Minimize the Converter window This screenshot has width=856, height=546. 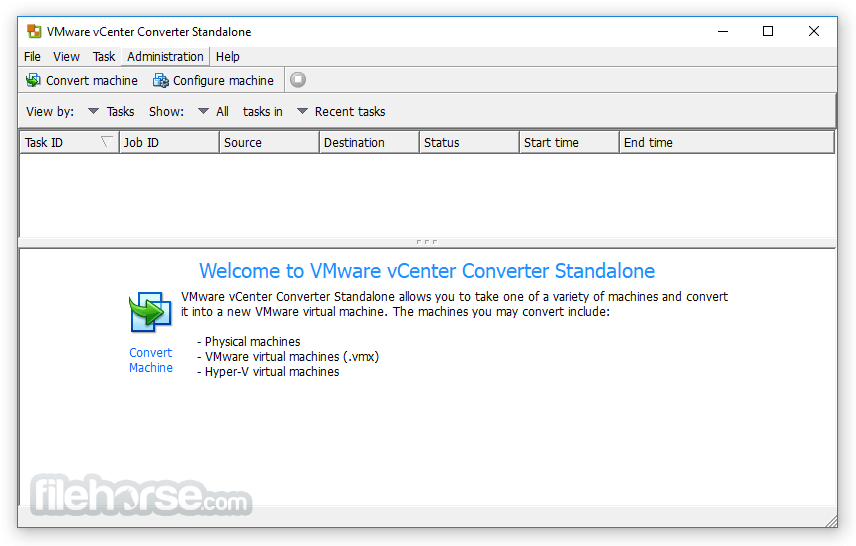click(723, 32)
